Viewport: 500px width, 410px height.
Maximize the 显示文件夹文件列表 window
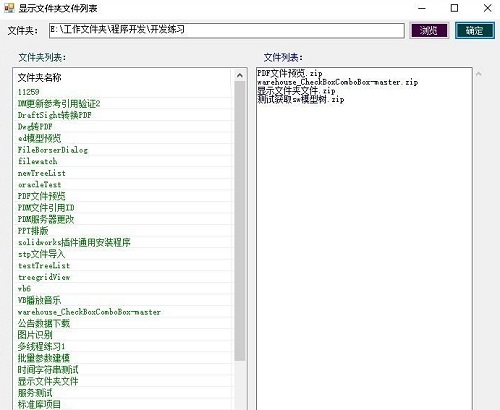pyautogui.click(x=454, y=8)
